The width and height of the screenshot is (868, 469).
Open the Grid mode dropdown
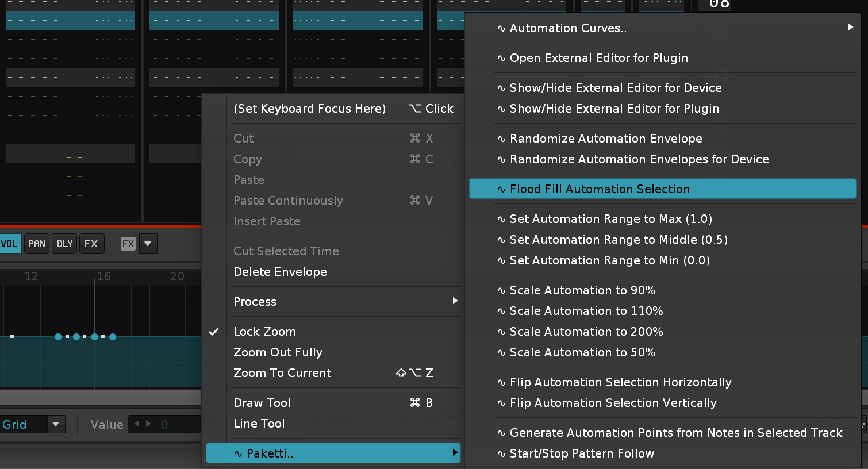tap(56, 425)
